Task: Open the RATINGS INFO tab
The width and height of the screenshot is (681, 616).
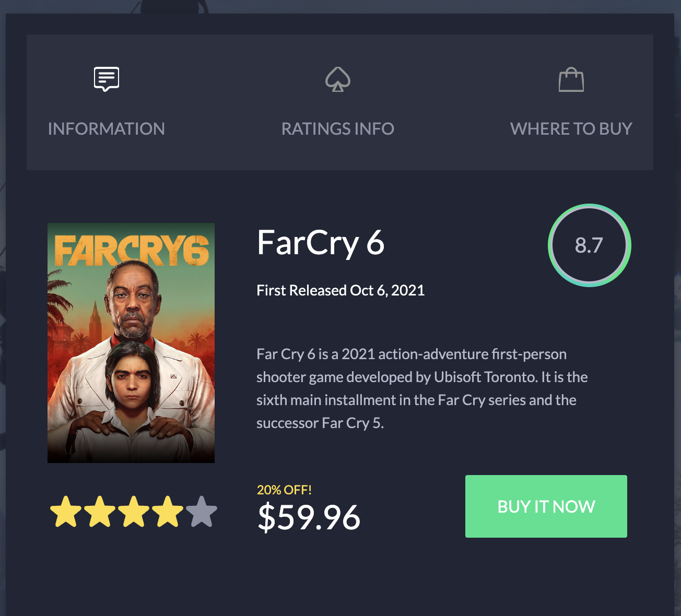Action: 338,128
